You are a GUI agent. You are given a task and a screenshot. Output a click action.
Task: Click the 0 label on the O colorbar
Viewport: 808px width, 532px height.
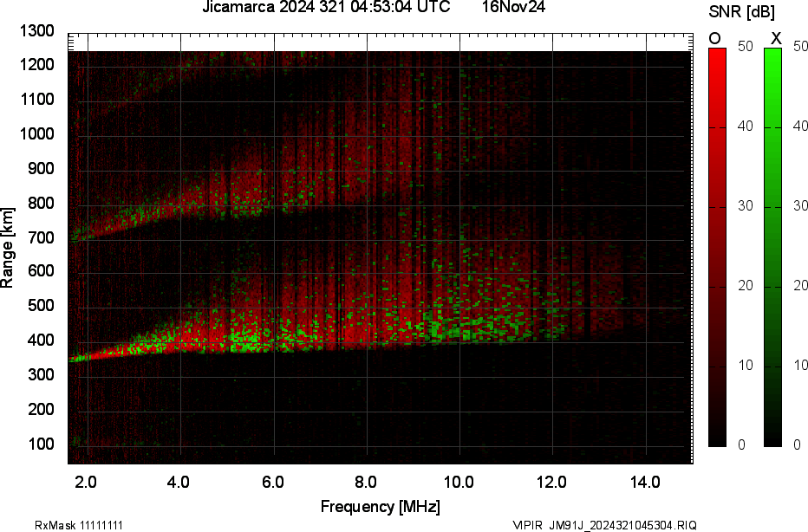(x=741, y=445)
